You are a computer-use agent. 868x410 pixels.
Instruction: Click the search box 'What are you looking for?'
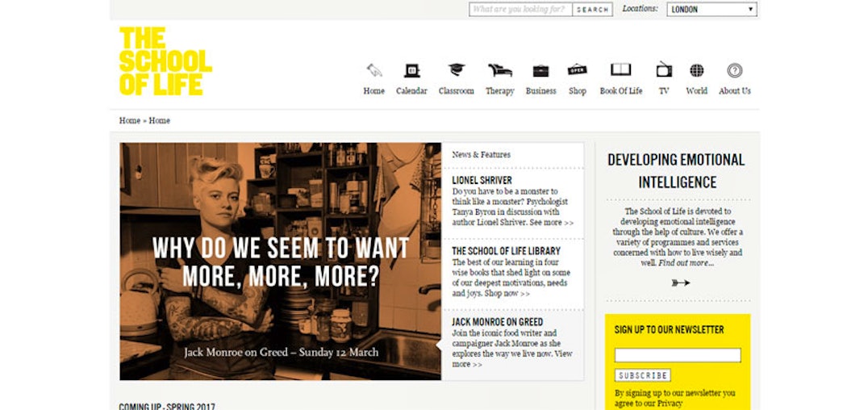(x=520, y=10)
